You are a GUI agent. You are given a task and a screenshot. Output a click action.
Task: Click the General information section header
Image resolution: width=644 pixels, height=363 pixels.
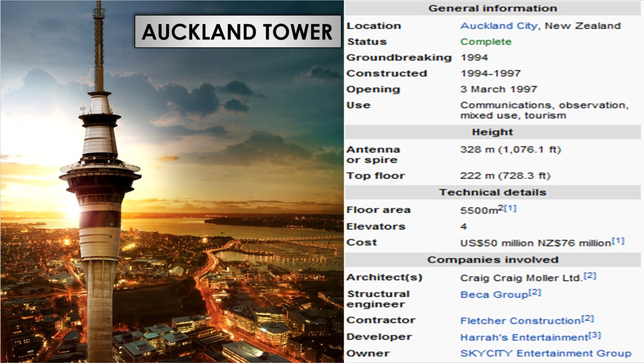(x=493, y=8)
